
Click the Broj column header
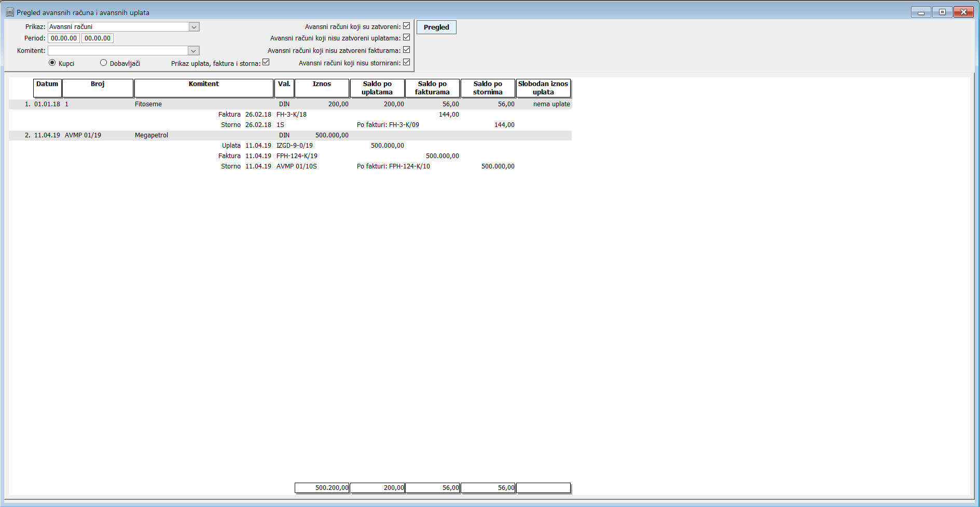point(98,88)
